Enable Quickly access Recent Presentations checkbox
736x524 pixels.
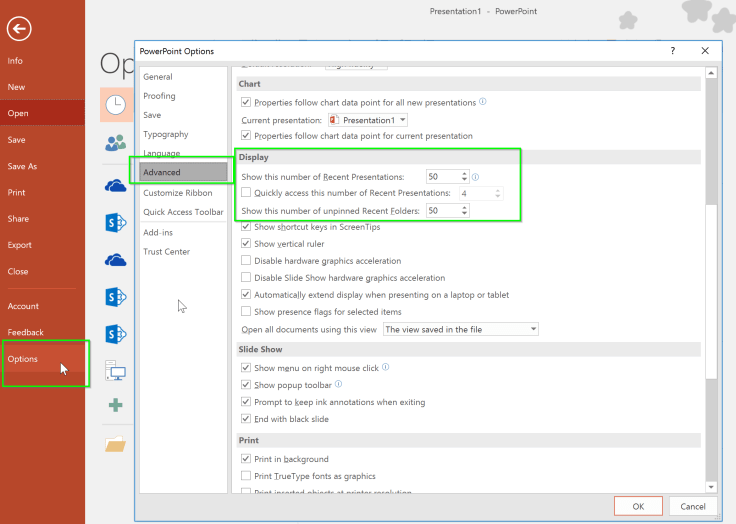(x=246, y=193)
